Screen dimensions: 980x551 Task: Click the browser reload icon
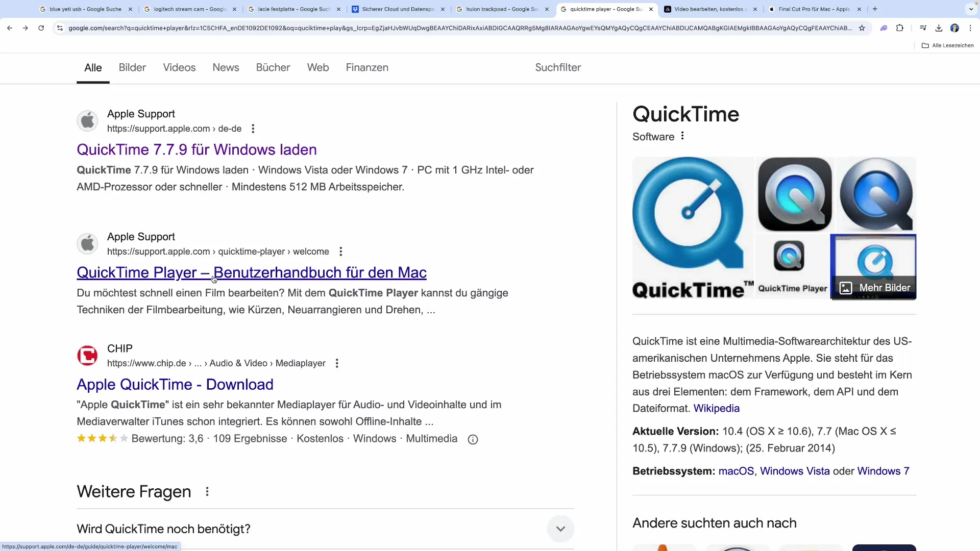point(41,28)
